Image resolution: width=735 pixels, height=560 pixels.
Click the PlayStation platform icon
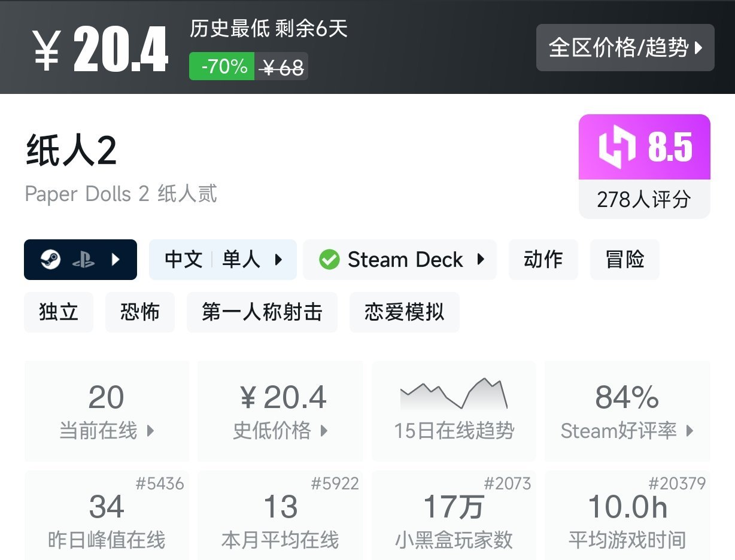point(83,260)
